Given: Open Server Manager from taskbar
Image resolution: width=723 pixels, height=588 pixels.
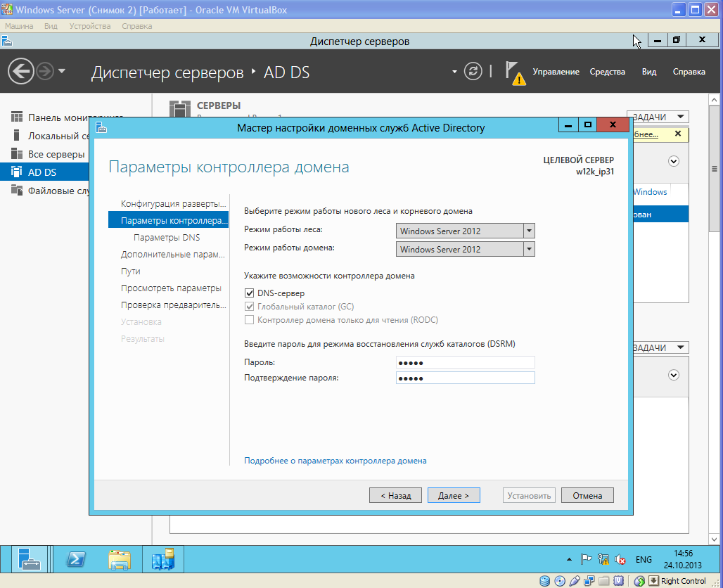Looking at the screenshot, I should tap(29, 559).
